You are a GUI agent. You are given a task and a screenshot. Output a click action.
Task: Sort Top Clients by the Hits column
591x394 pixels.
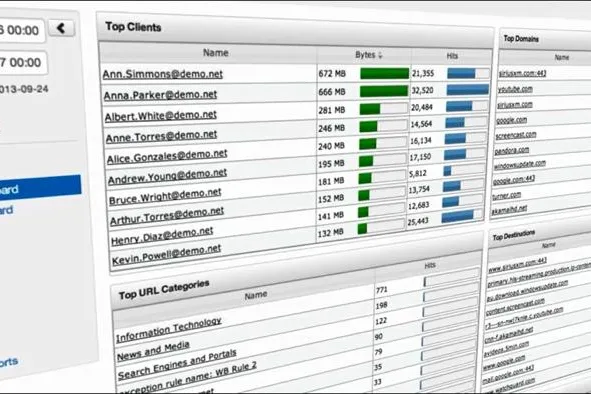(x=452, y=56)
